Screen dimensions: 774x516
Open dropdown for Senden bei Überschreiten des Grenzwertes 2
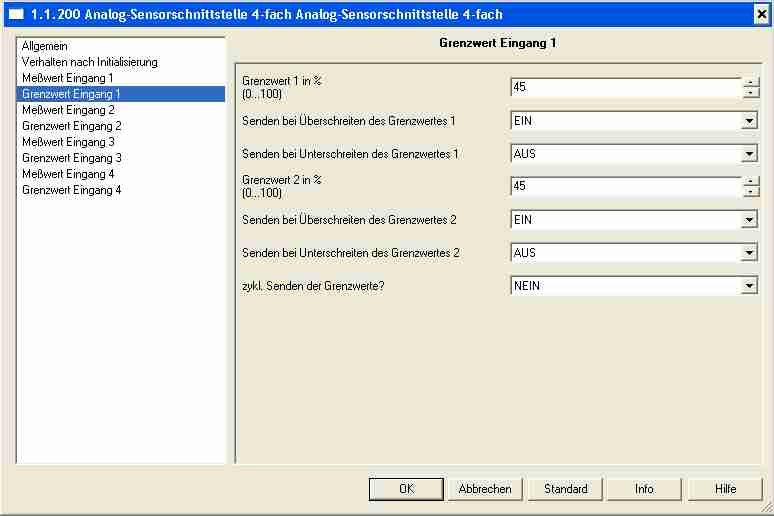[x=749, y=220]
